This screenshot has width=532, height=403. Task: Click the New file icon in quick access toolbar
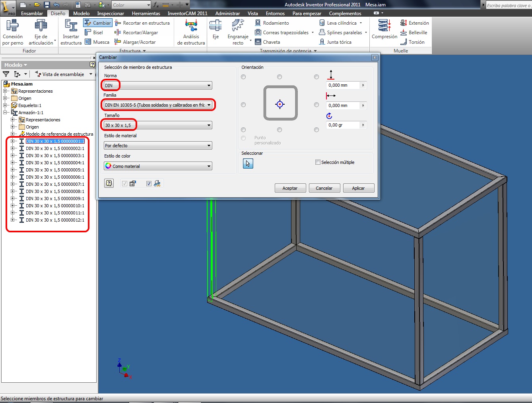(23, 5)
